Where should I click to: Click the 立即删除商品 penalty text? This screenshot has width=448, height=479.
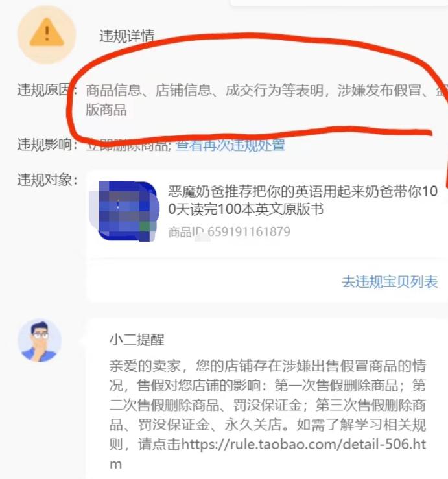coord(128,145)
